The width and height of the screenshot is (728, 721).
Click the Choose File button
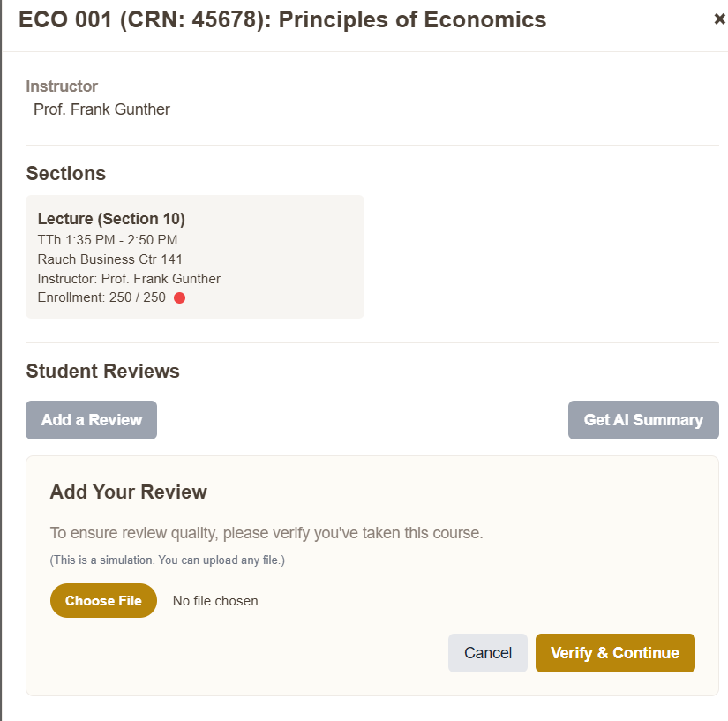click(103, 600)
